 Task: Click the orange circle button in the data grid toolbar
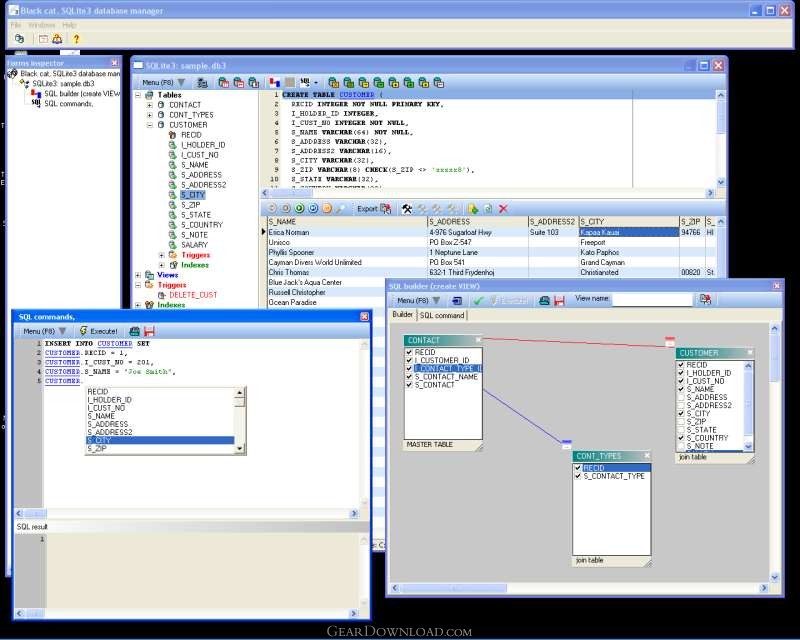pyautogui.click(x=327, y=208)
